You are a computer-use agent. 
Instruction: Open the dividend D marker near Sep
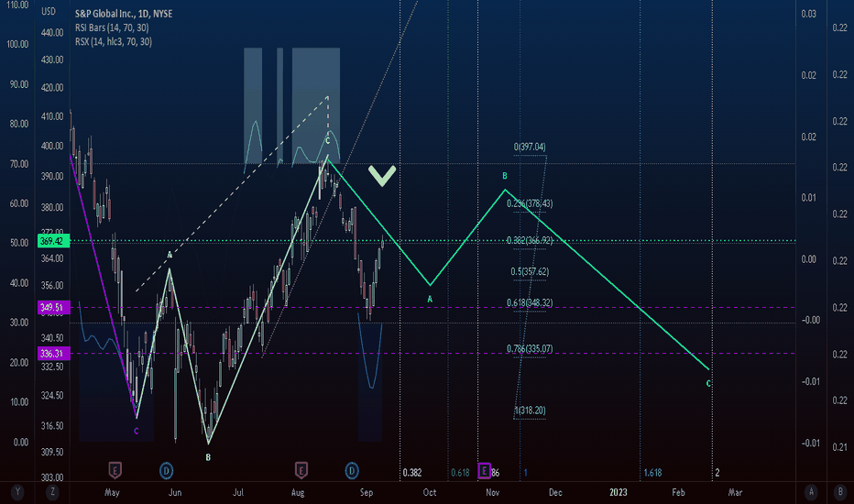[x=352, y=470]
